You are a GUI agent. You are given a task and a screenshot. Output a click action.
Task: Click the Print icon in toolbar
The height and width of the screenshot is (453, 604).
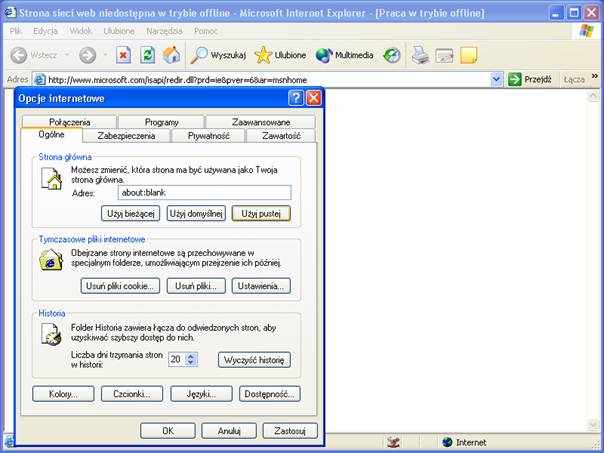[420, 55]
